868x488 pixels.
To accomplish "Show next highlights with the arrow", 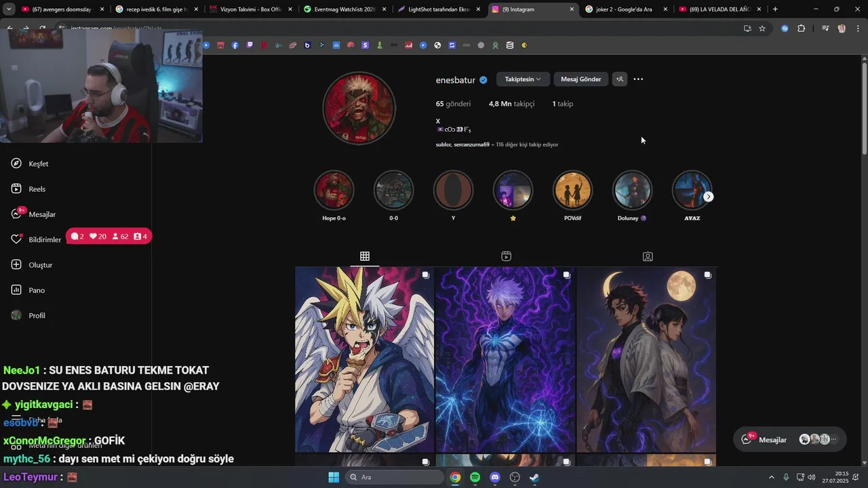I will click(x=708, y=197).
